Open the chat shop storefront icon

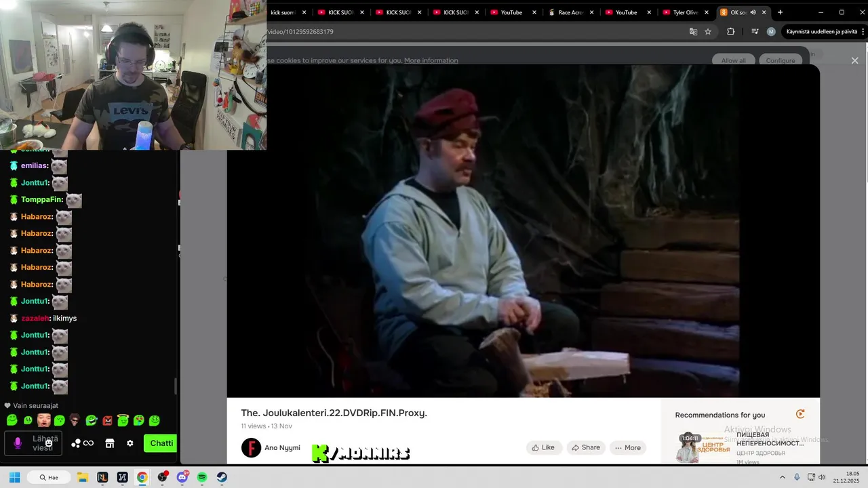pos(110,443)
